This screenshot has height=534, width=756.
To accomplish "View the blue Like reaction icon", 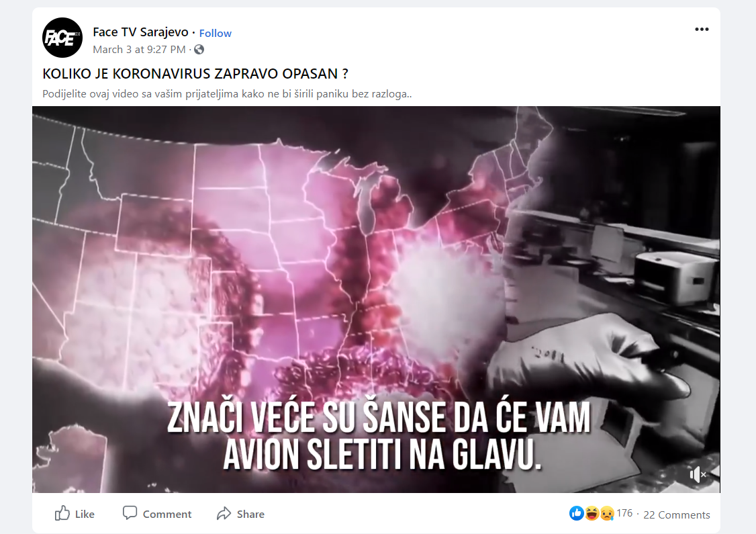I will pyautogui.click(x=577, y=514).
